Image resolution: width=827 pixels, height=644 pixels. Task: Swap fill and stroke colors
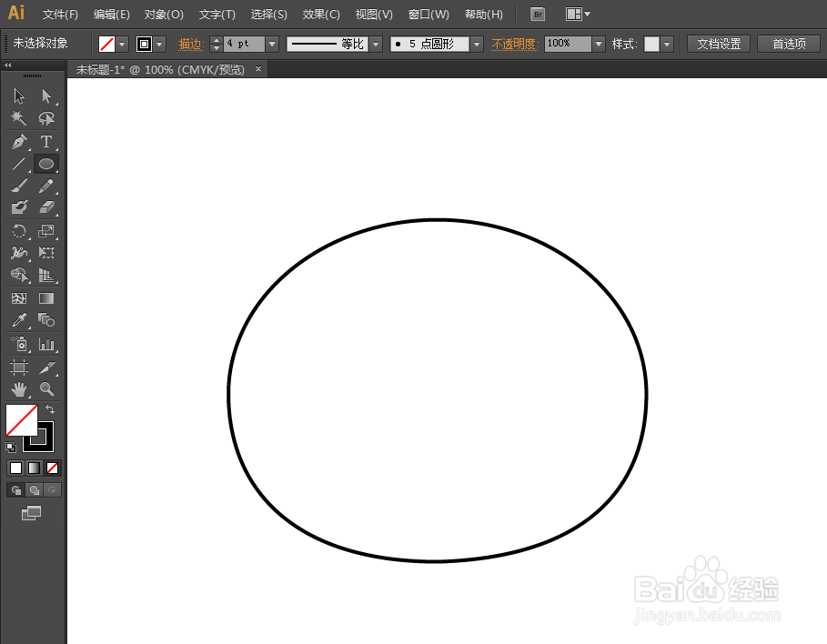tap(50, 408)
